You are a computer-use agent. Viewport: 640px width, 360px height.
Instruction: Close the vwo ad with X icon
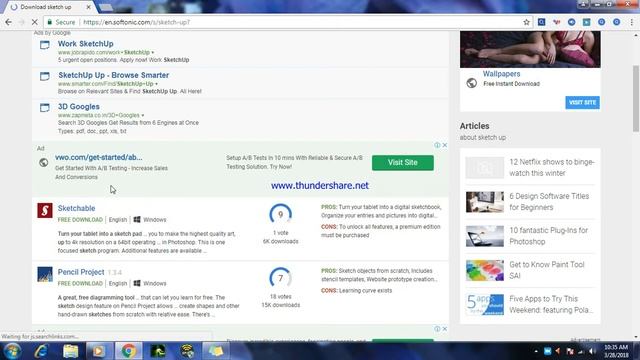[x=444, y=145]
